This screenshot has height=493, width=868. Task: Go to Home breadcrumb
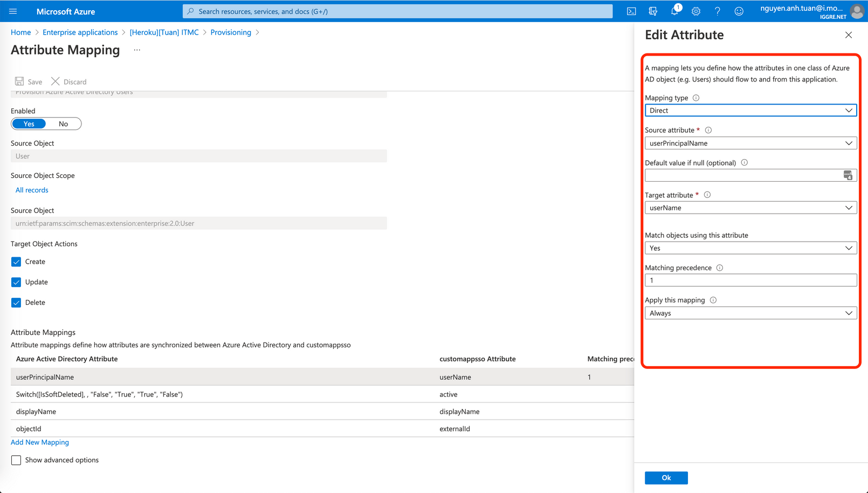coord(20,32)
